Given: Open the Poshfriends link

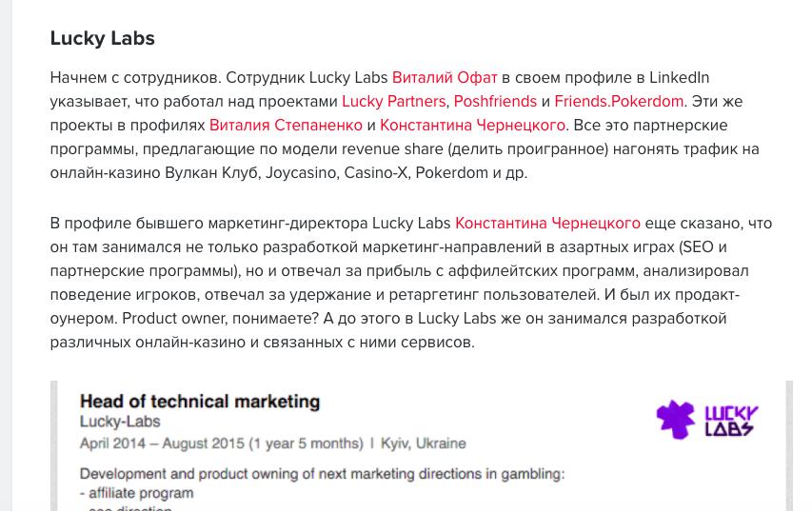Looking at the screenshot, I should click(x=495, y=102).
